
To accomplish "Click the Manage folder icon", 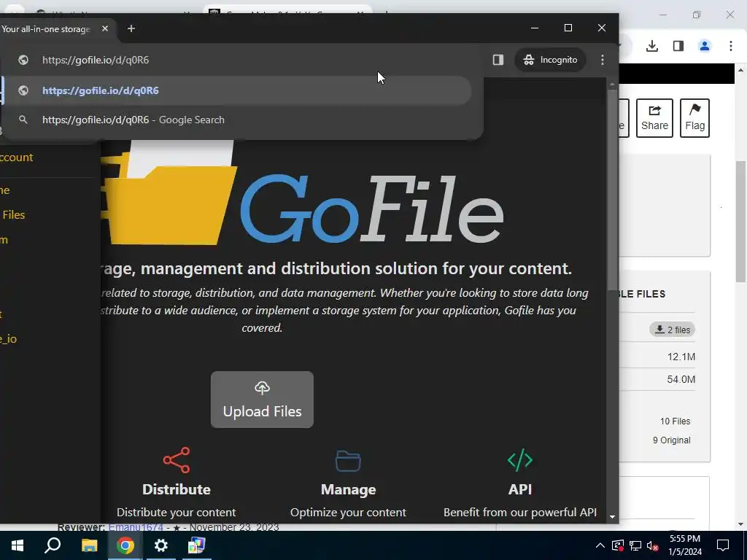I will click(x=348, y=461).
